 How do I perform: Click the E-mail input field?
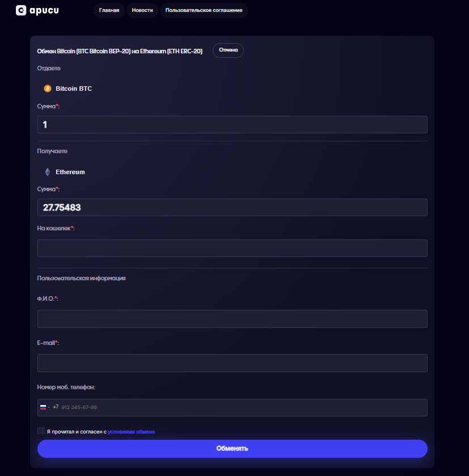(233, 363)
